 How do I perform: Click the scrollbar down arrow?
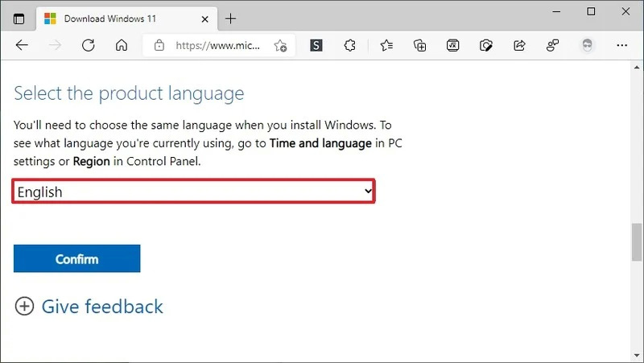[637, 356]
